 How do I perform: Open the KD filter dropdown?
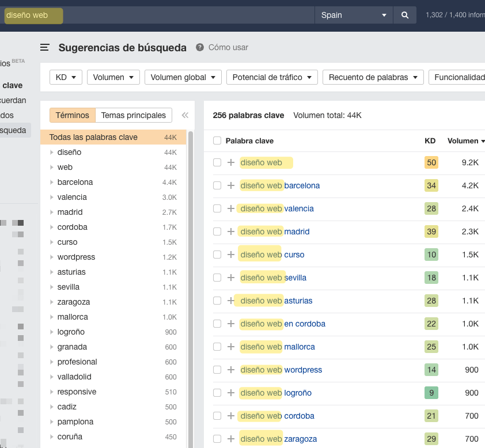coord(66,77)
